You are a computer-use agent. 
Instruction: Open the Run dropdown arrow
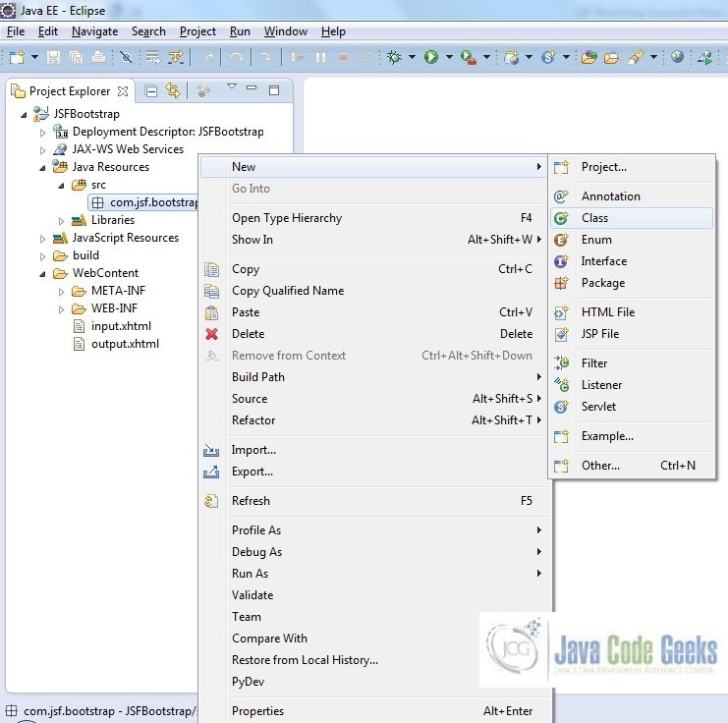click(449, 57)
